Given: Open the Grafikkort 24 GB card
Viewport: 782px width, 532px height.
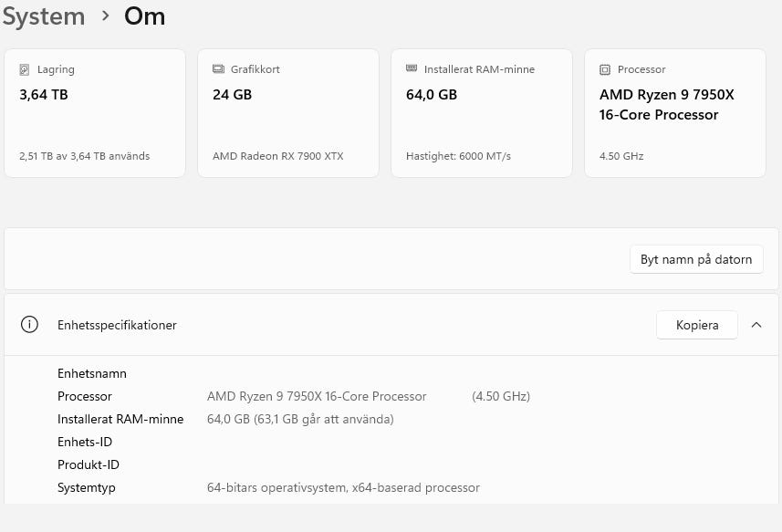Looking at the screenshot, I should (288, 113).
